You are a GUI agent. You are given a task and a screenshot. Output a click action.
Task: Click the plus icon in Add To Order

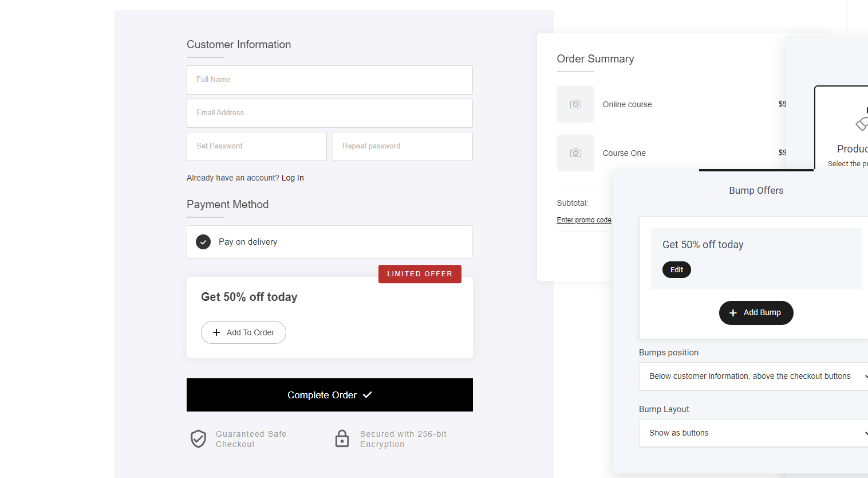216,332
